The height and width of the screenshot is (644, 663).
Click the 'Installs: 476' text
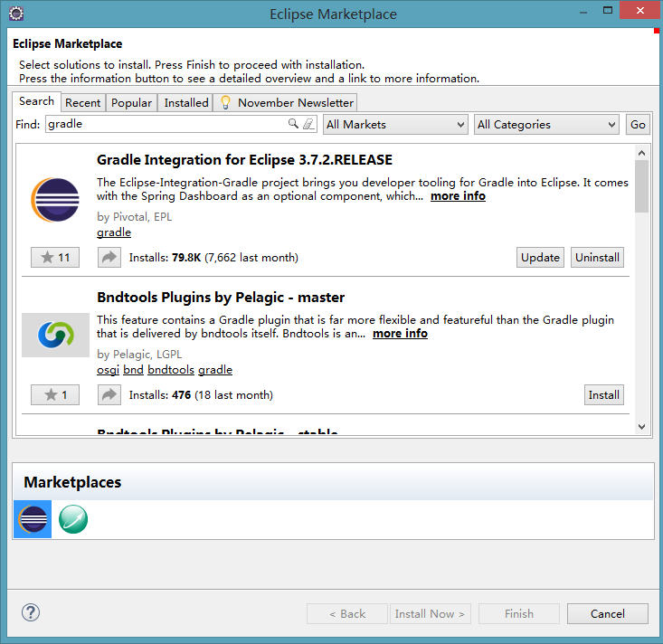(x=160, y=395)
